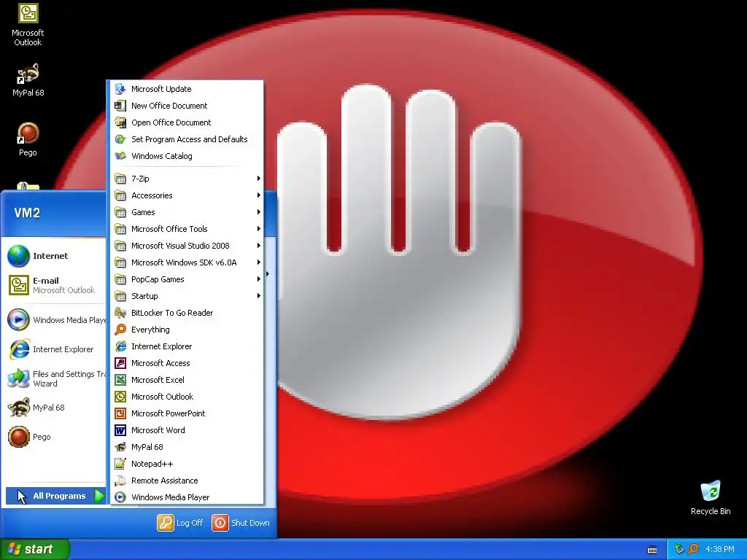The width and height of the screenshot is (747, 560).
Task: Open Internet Explorer in the programs list
Action: (x=187, y=346)
